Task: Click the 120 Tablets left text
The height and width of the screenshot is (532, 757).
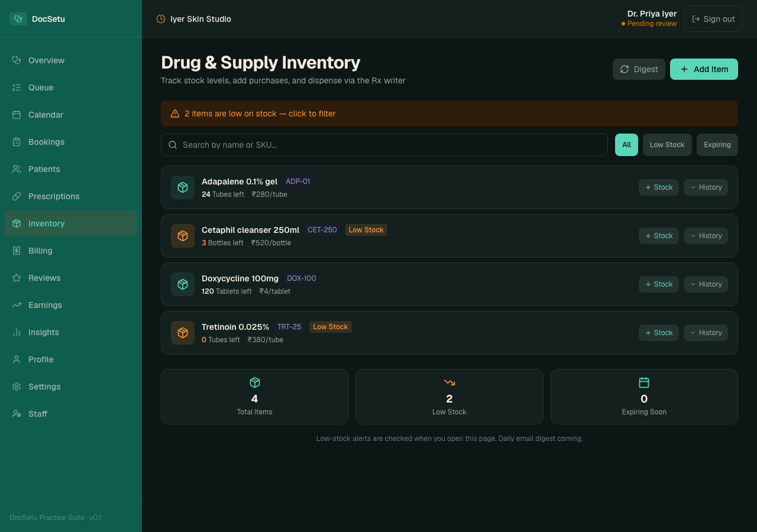Action: 227,291
